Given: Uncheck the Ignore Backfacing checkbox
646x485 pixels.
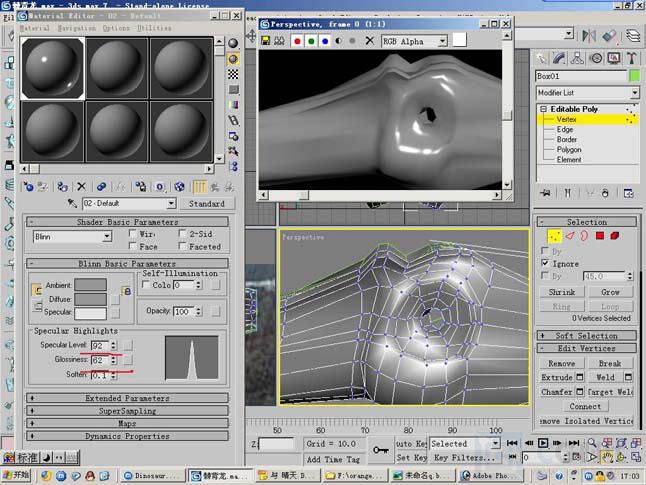Looking at the screenshot, I should tap(545, 263).
